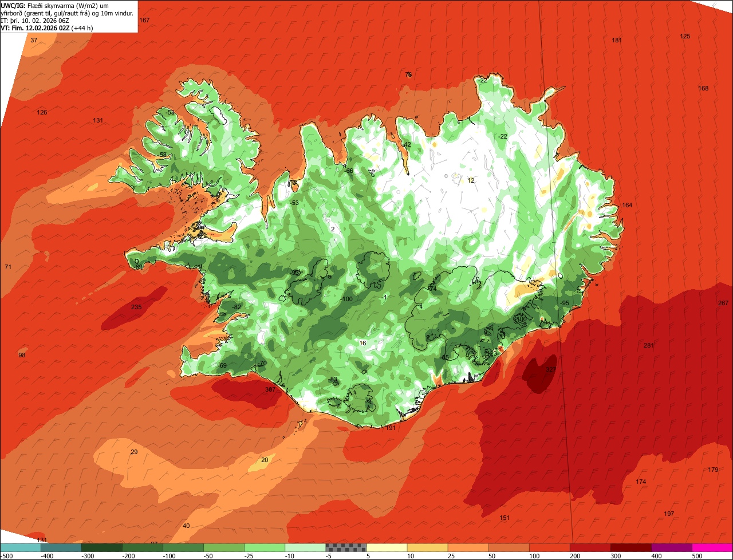
Task: Click the value 20 south of Iceland
Action: pos(265,460)
